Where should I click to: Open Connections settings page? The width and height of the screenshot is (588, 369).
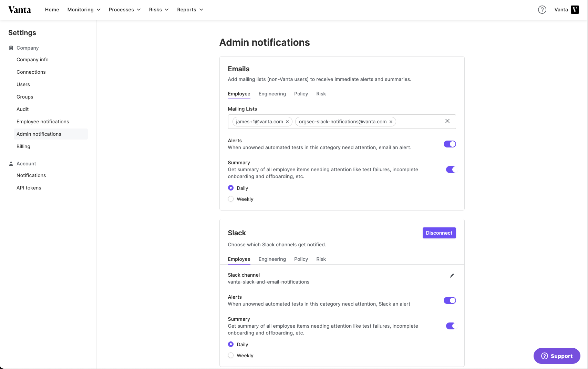pos(31,72)
